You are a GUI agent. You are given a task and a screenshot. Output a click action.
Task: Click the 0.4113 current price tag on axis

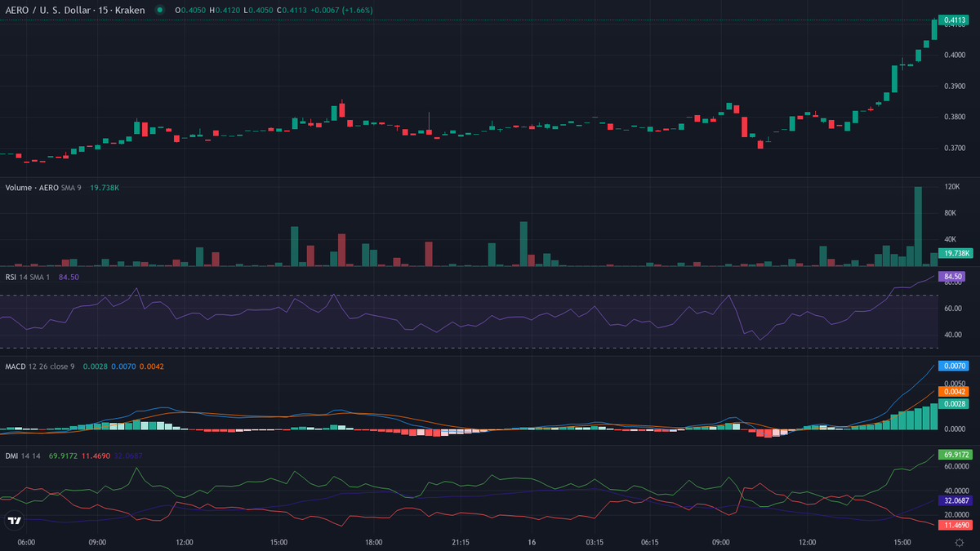pos(954,20)
